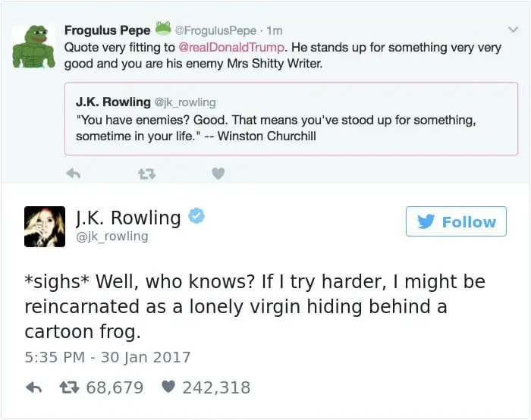
Task: Open J.K. Rowling's profile photo
Action: click(44, 226)
